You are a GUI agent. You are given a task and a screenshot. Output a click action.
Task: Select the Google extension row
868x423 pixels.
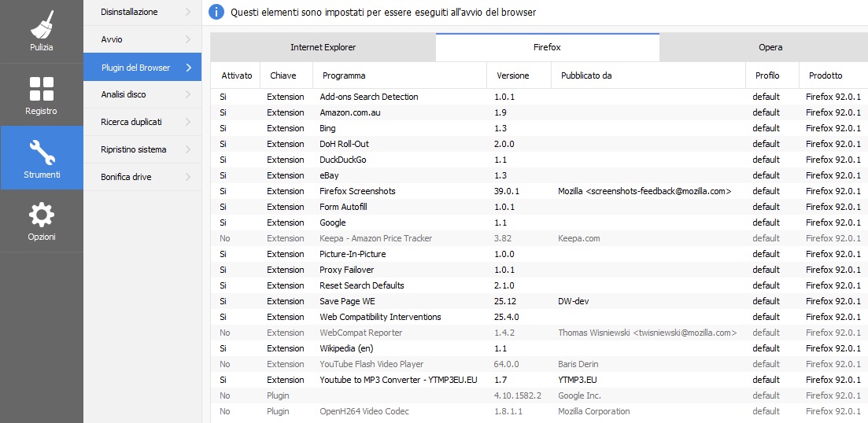click(539, 223)
